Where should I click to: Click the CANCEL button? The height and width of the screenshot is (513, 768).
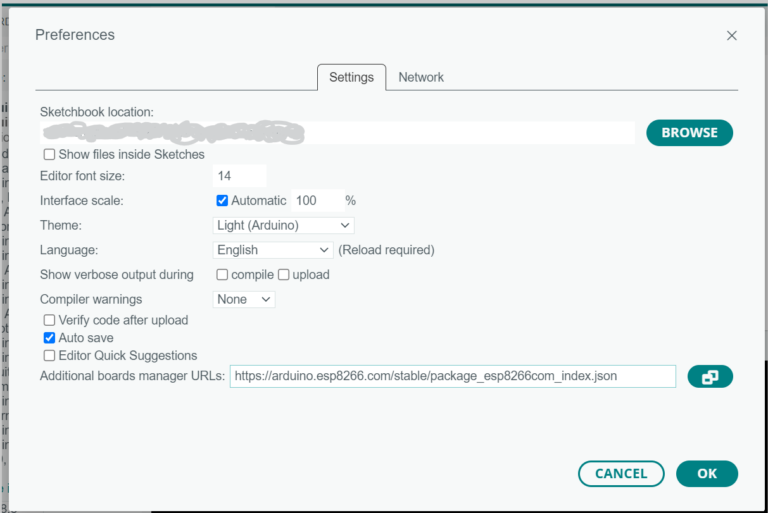pos(620,473)
